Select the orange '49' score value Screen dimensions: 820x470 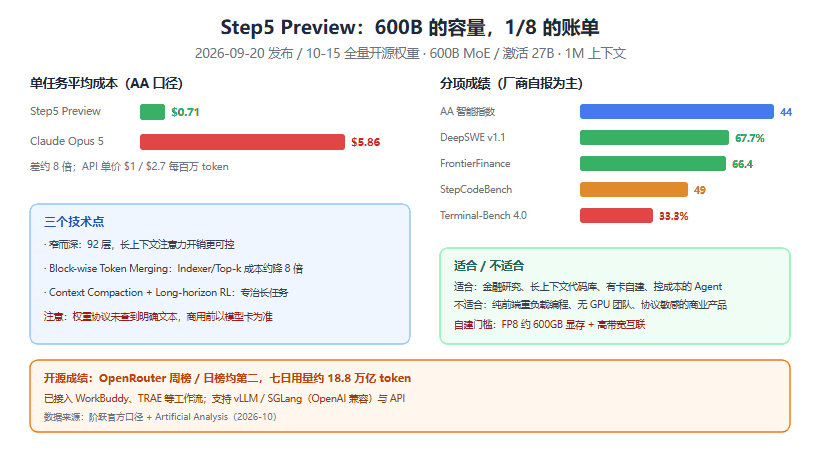(700, 190)
